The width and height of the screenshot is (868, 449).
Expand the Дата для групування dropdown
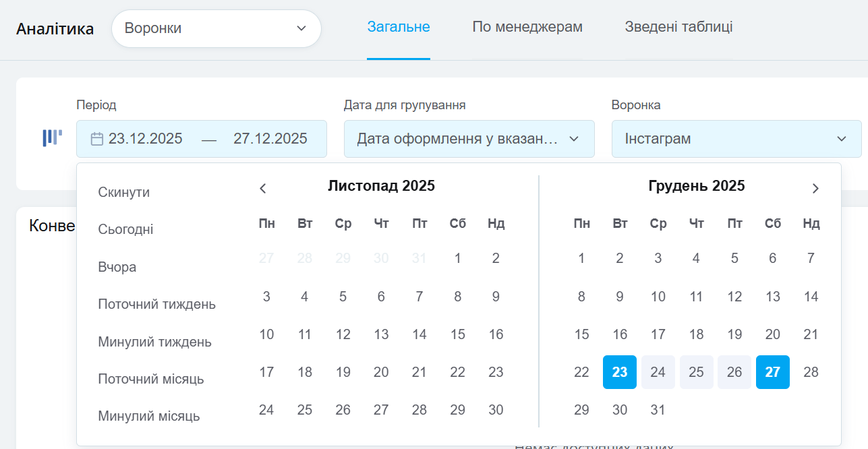pos(469,139)
